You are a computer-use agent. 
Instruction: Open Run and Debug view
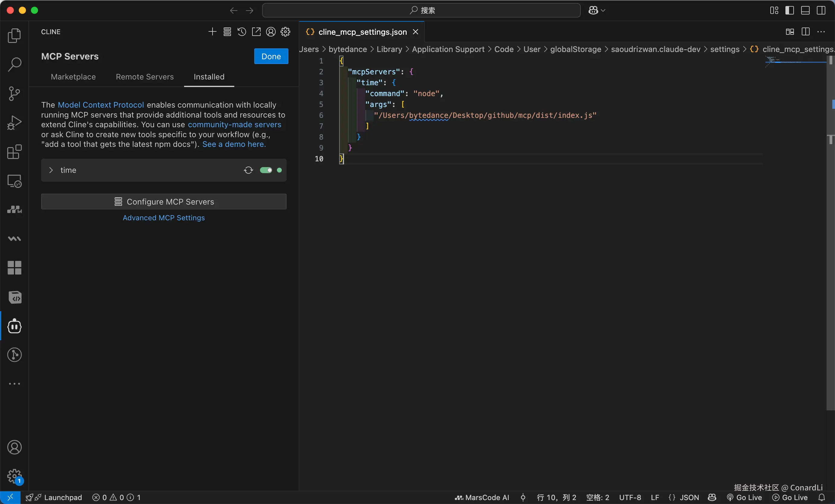tap(14, 123)
